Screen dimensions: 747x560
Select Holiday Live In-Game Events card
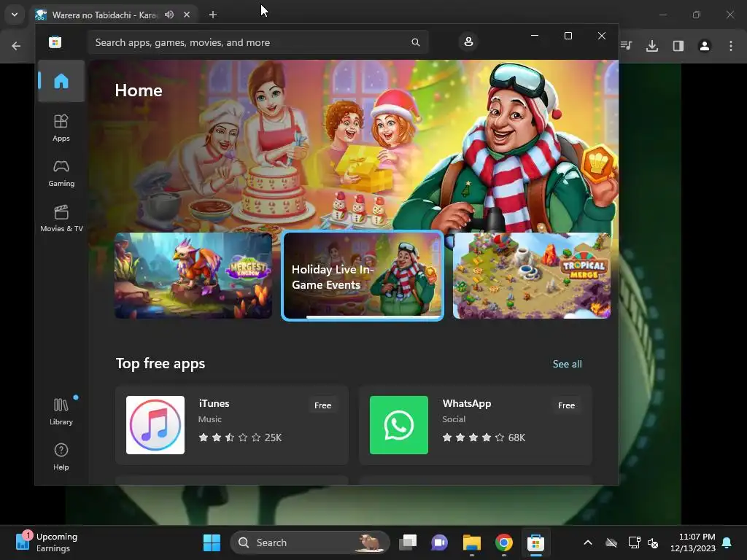tap(363, 276)
